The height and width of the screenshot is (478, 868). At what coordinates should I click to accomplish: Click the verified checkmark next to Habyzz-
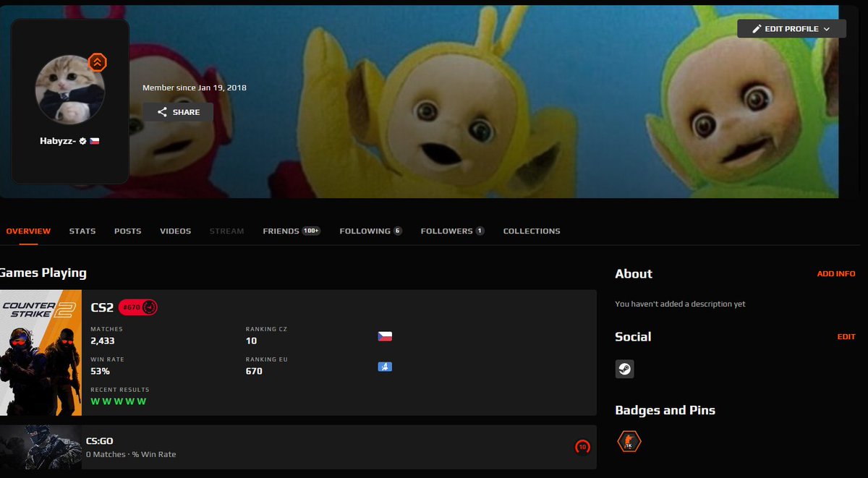(x=83, y=141)
